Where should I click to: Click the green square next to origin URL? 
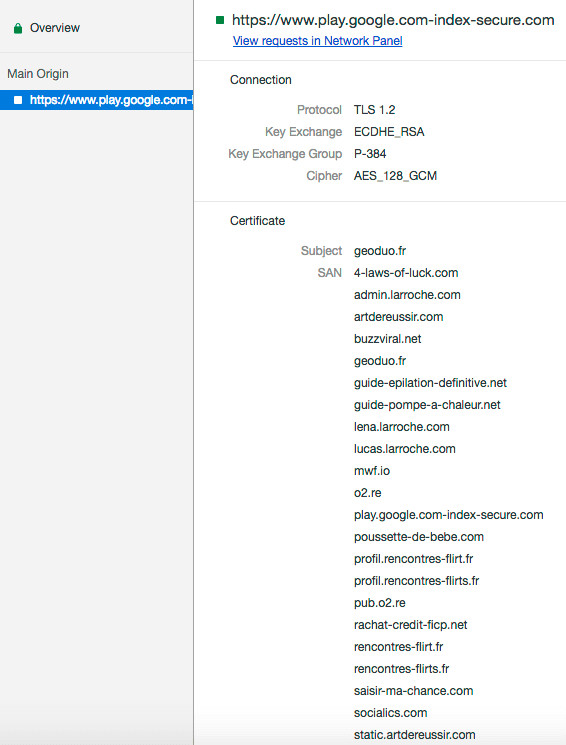click(x=220, y=20)
